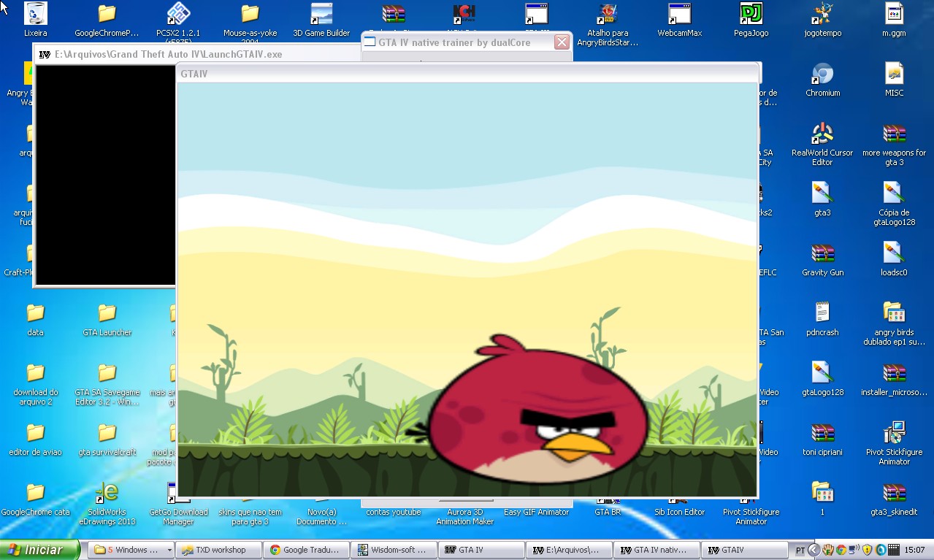This screenshot has height=560, width=934.
Task: Launch the 3D Game Builder shortcut
Action: coord(321,14)
